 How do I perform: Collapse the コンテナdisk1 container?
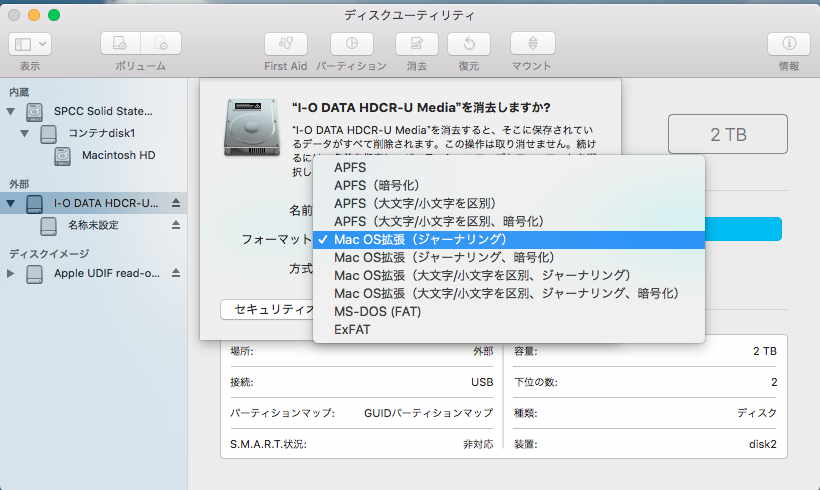(x=25, y=133)
